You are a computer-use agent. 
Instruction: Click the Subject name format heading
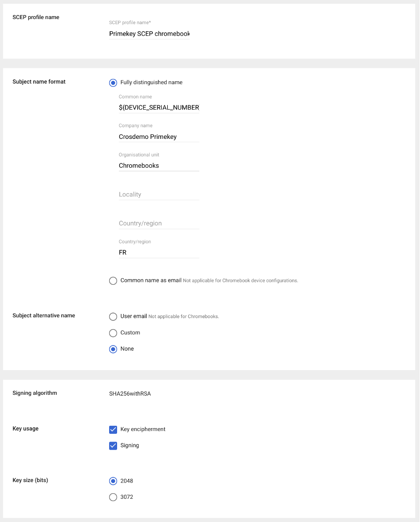[x=39, y=82]
